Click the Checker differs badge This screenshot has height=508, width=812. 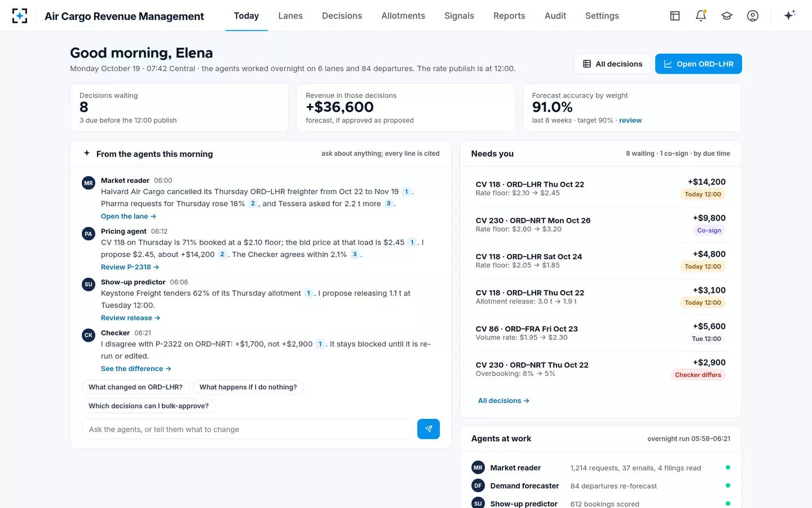pyautogui.click(x=698, y=375)
